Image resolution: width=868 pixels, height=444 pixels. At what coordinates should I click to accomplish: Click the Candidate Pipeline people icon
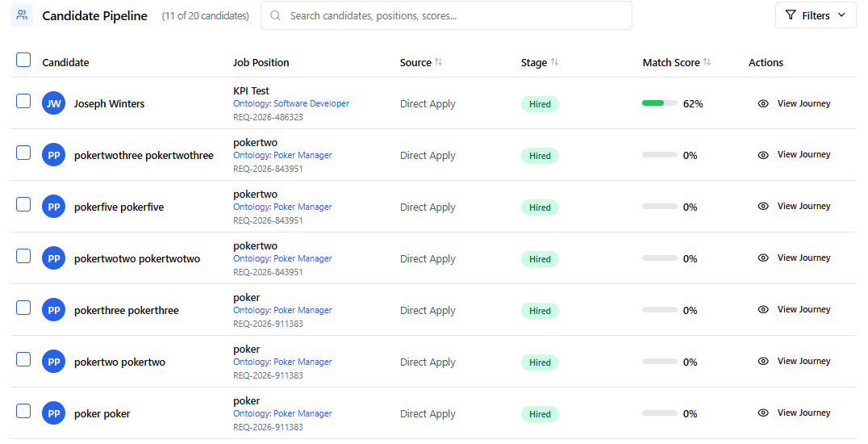point(22,15)
